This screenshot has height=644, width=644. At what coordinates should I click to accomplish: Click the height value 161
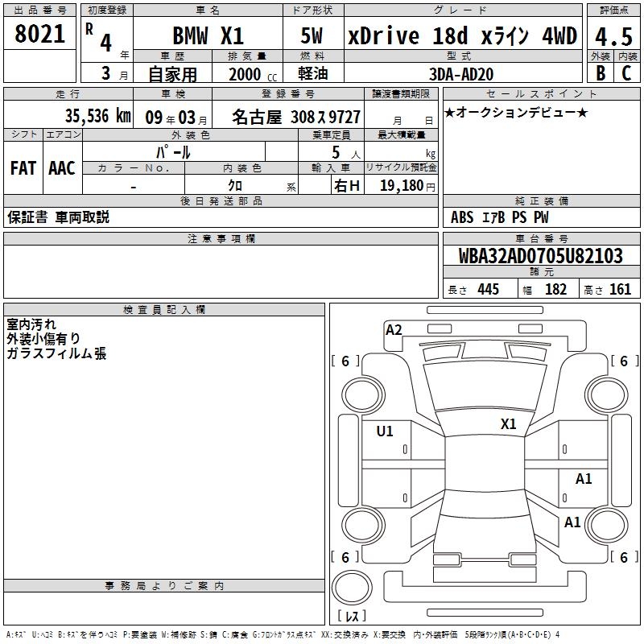(620, 289)
